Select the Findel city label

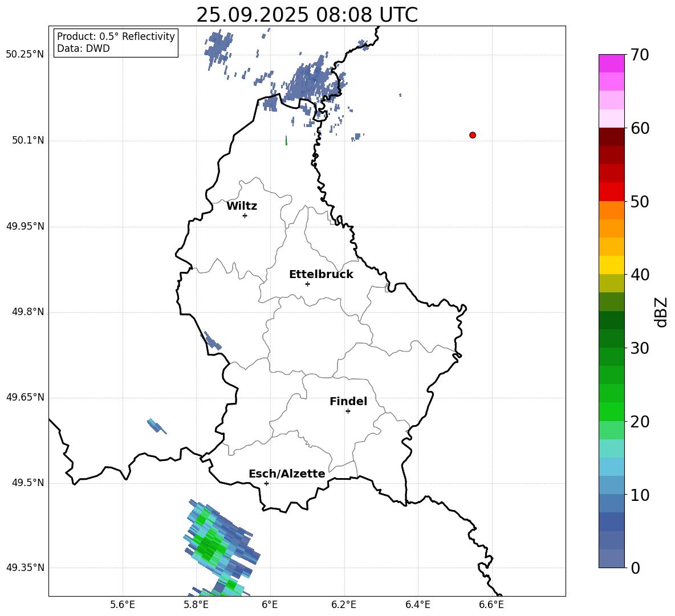(348, 401)
